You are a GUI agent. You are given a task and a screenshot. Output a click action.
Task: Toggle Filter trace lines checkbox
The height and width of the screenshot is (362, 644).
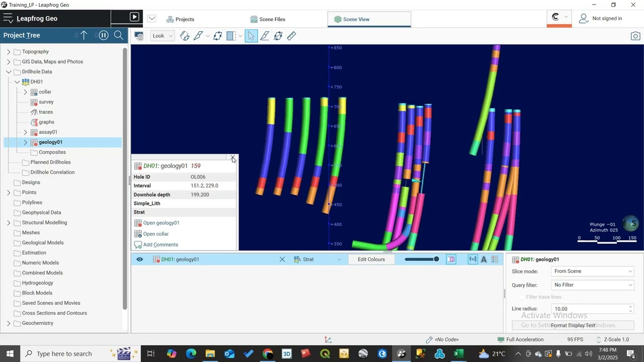(x=521, y=297)
